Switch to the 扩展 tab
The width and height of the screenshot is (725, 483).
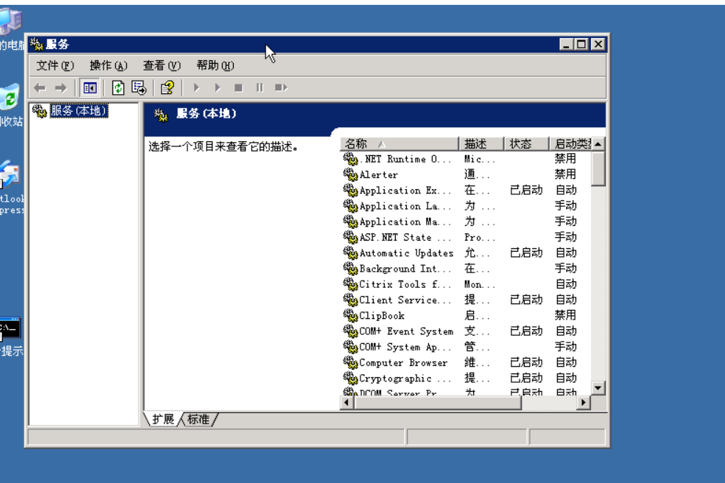click(x=163, y=419)
